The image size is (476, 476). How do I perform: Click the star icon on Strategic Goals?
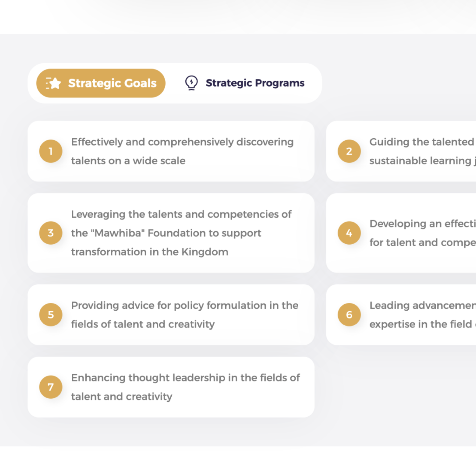pos(54,83)
